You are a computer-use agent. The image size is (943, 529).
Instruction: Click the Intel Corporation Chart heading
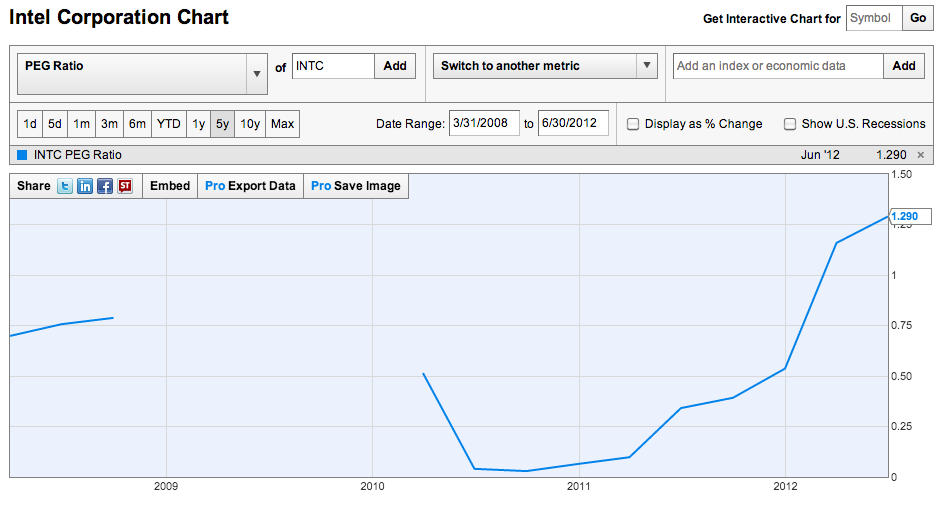coord(119,17)
